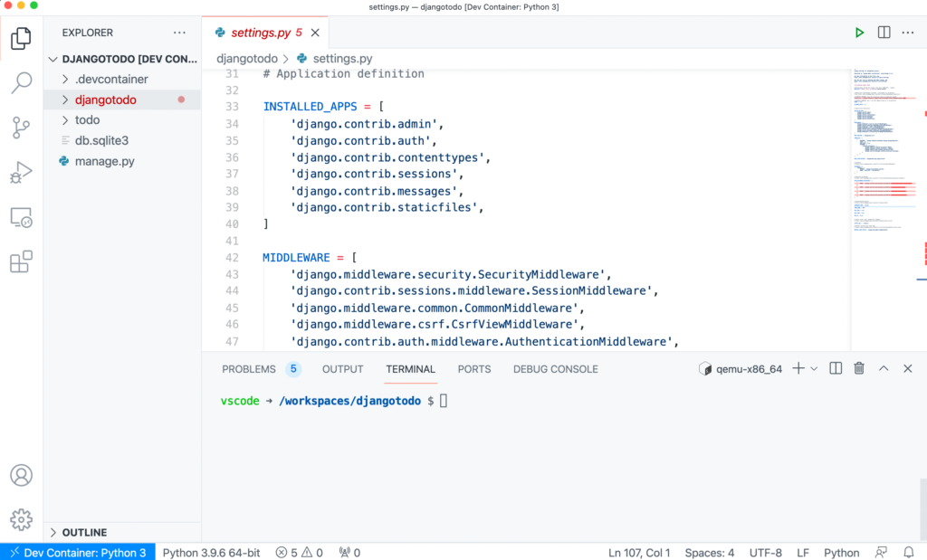Expand the todo folder
Image resolution: width=927 pixels, height=560 pixels.
click(122, 120)
